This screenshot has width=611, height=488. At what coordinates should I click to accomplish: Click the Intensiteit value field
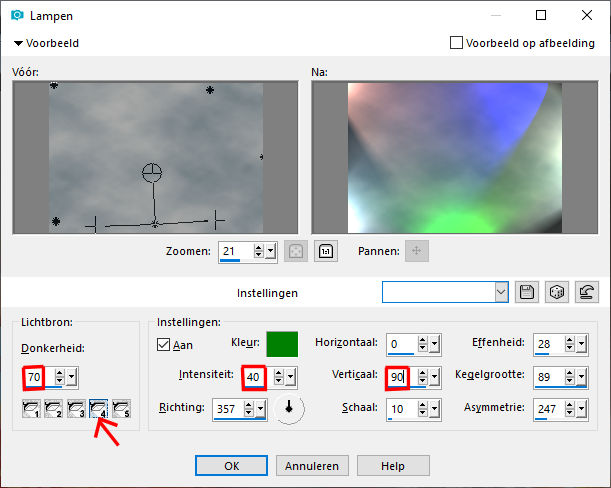click(x=258, y=377)
